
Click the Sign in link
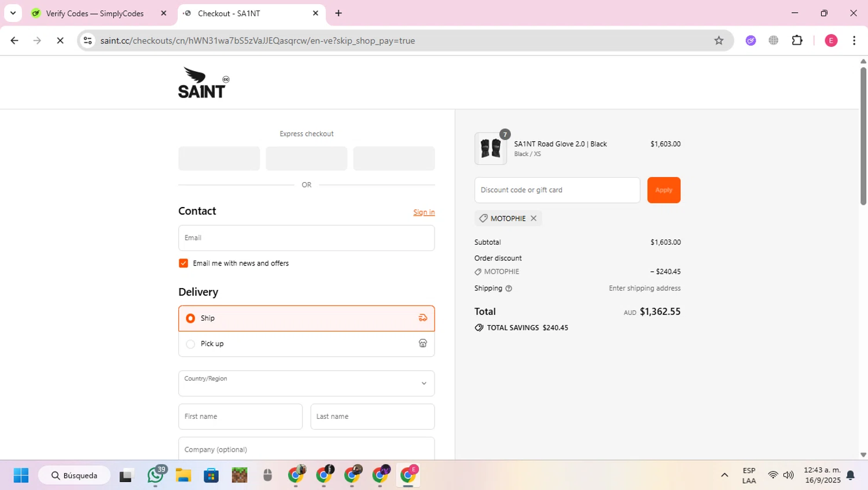click(424, 212)
